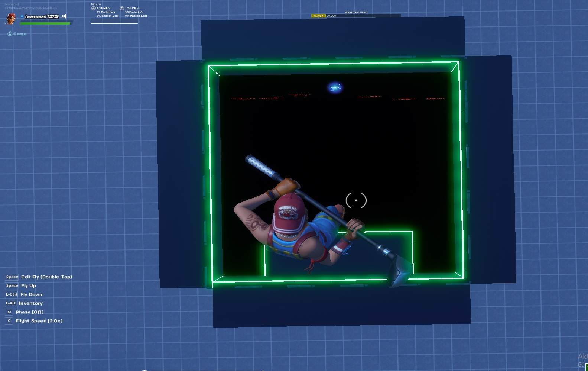The height and width of the screenshot is (371, 588).
Task: Click the player avatar portrait
Action: tap(11, 18)
